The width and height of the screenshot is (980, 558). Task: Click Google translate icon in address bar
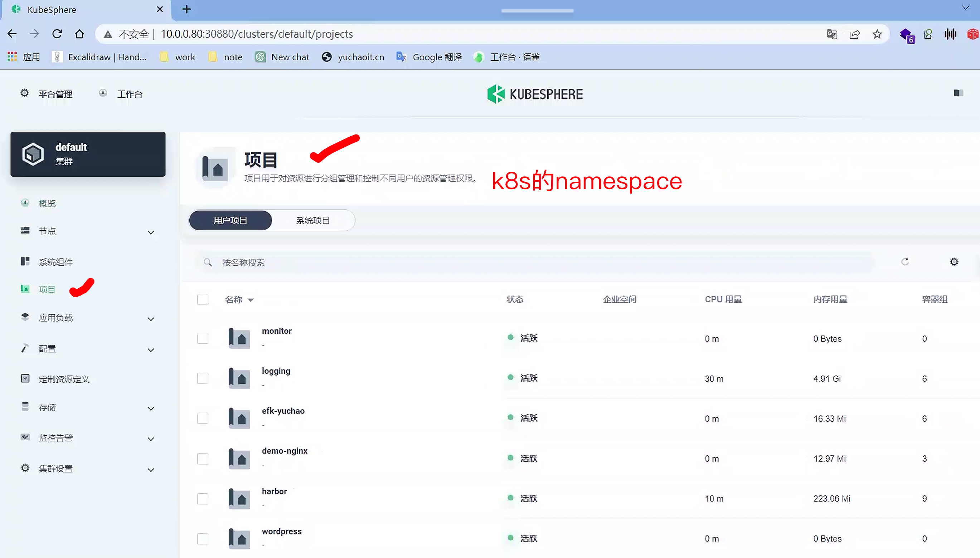click(x=831, y=34)
